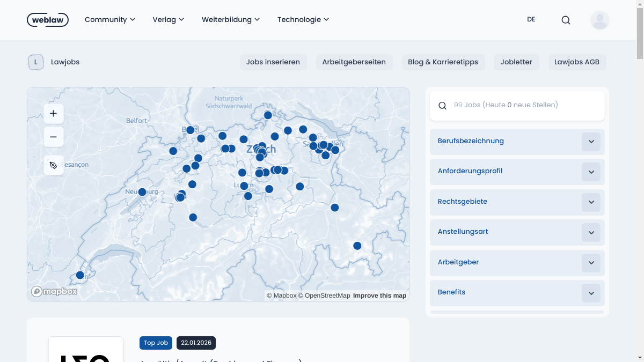Viewport: 644px width, 362px height.
Task: Expand the Anforderungsprofil filter
Action: tap(591, 172)
